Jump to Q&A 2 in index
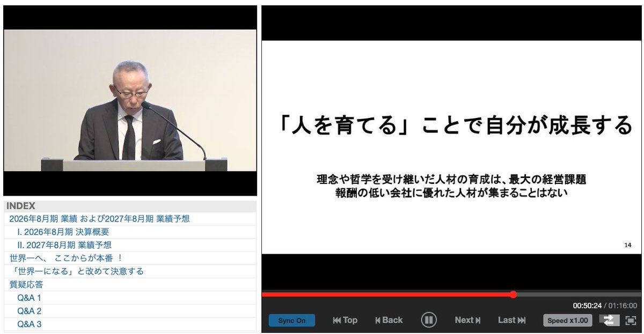The height and width of the screenshot is (334, 644). [x=29, y=311]
